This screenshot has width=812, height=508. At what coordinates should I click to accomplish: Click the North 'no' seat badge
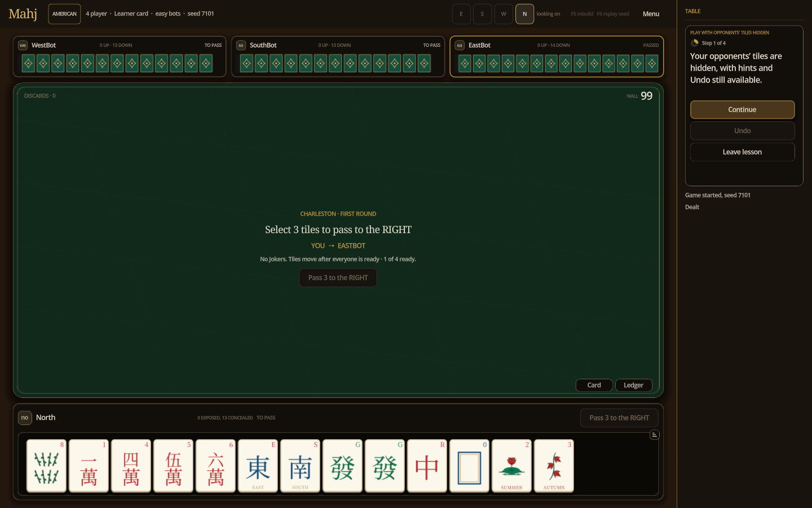point(25,418)
